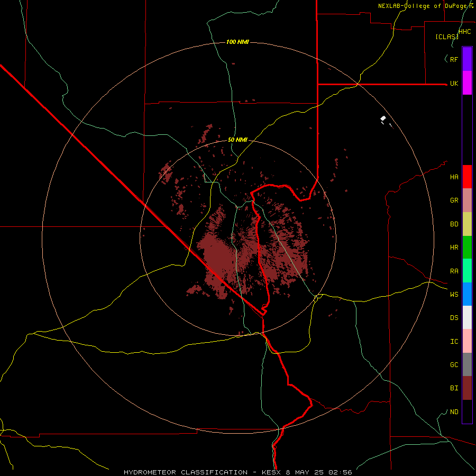Click the ND legend label
The height and width of the screenshot is (476, 476).
(454, 412)
